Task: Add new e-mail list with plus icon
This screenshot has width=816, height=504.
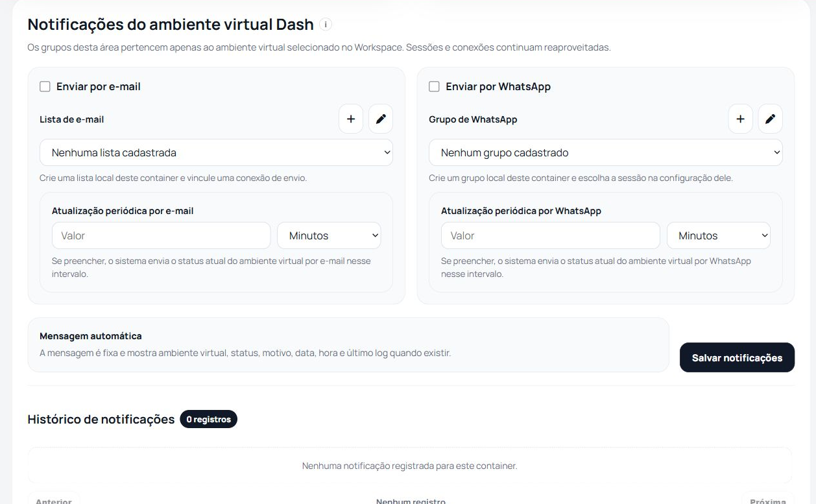Action: tap(351, 119)
